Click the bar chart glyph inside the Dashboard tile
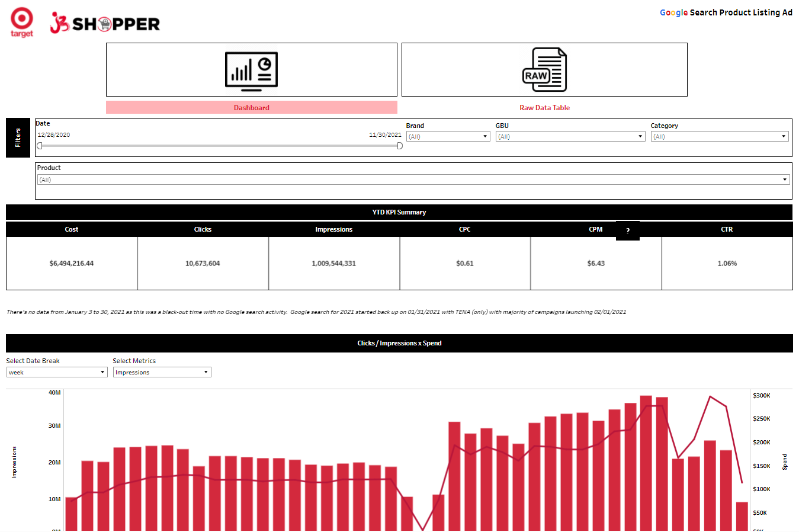This screenshot has height=532, width=799. coord(242,71)
